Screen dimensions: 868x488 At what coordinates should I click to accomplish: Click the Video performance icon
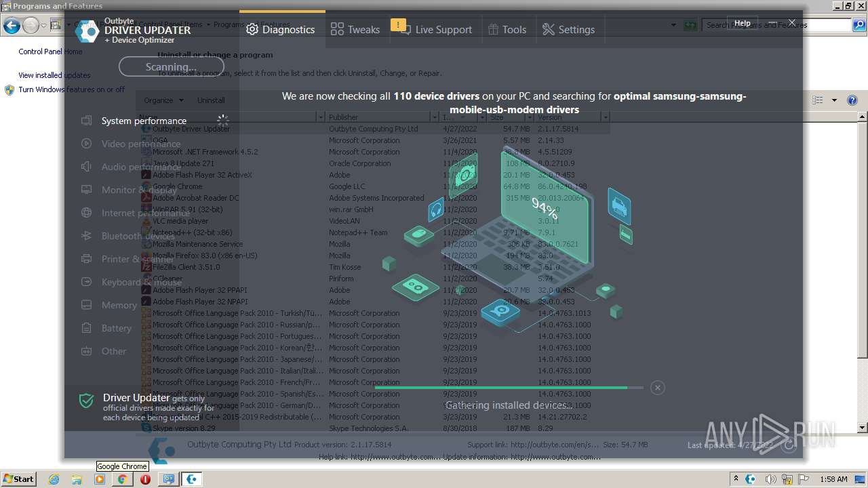coord(86,144)
